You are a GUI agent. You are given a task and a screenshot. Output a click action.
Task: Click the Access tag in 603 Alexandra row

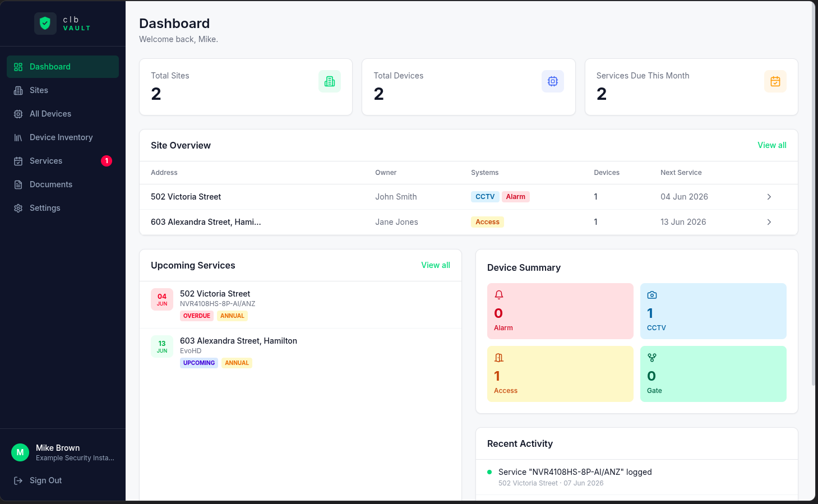[x=487, y=222]
